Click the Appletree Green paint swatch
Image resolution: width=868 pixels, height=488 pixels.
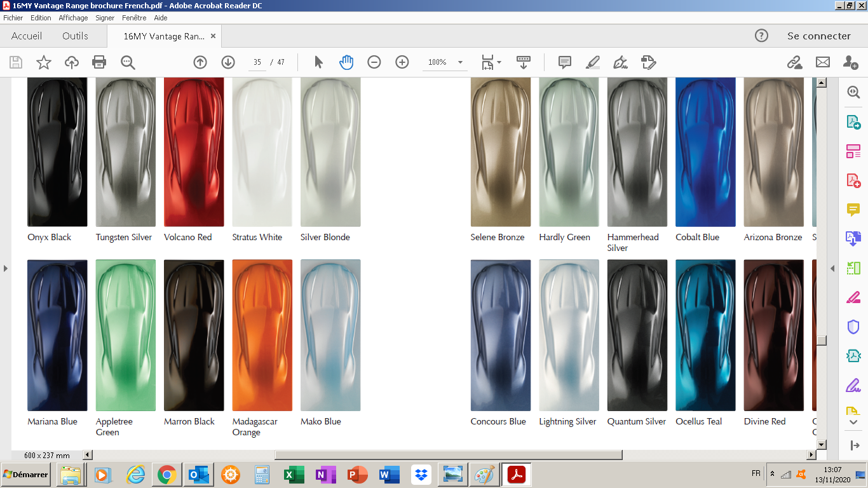point(125,335)
